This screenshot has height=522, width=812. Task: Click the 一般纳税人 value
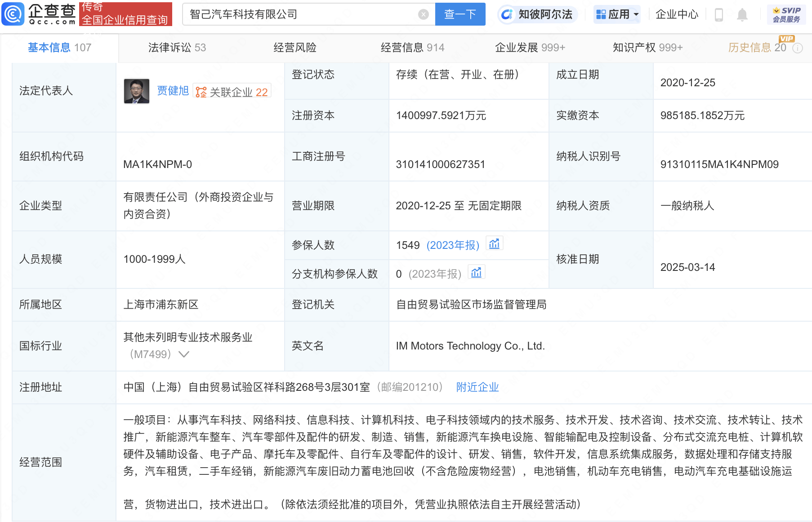pyautogui.click(x=687, y=206)
